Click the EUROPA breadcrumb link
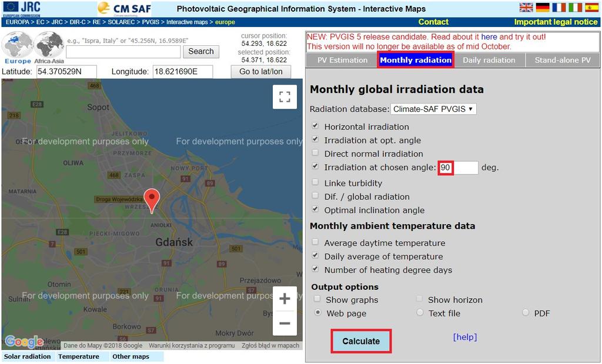 pos(18,22)
